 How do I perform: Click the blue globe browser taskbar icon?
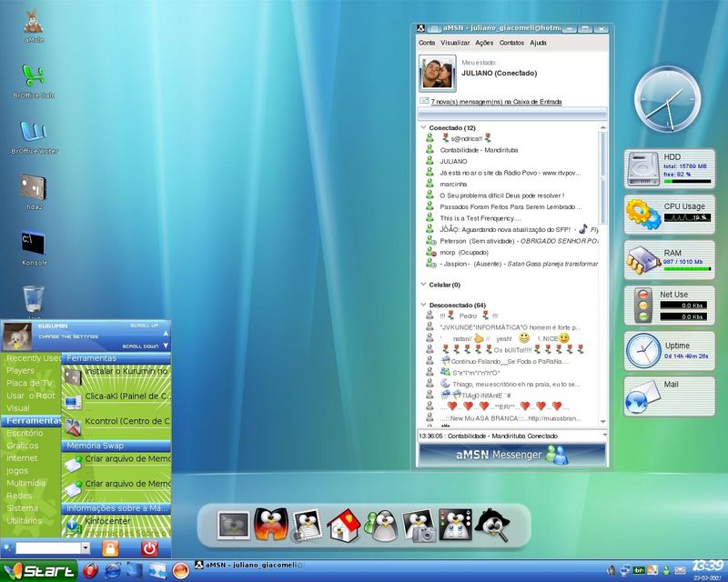tap(113, 570)
